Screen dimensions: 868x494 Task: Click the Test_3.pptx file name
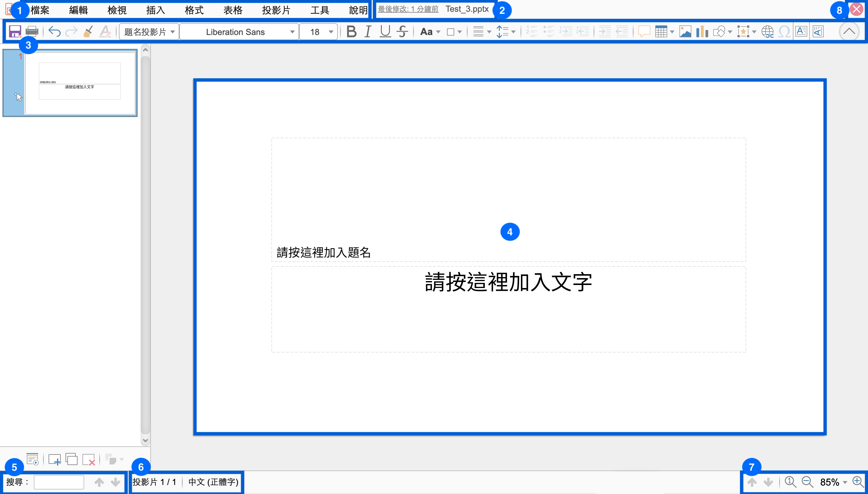467,9
